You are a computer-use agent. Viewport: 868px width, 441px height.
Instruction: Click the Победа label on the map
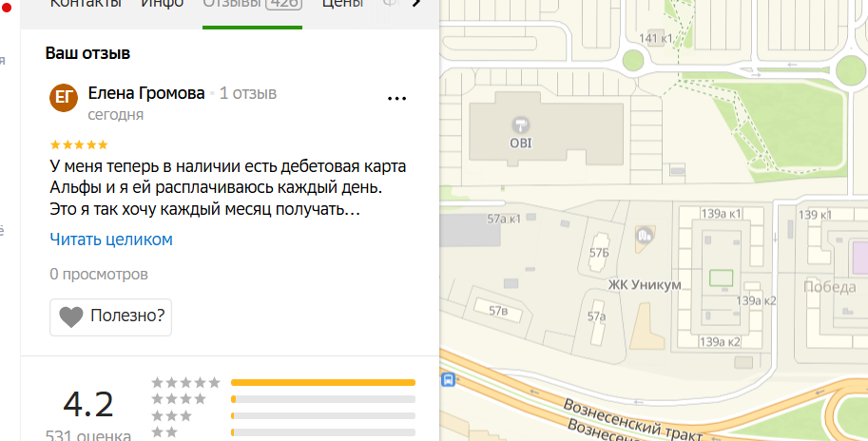click(x=829, y=287)
